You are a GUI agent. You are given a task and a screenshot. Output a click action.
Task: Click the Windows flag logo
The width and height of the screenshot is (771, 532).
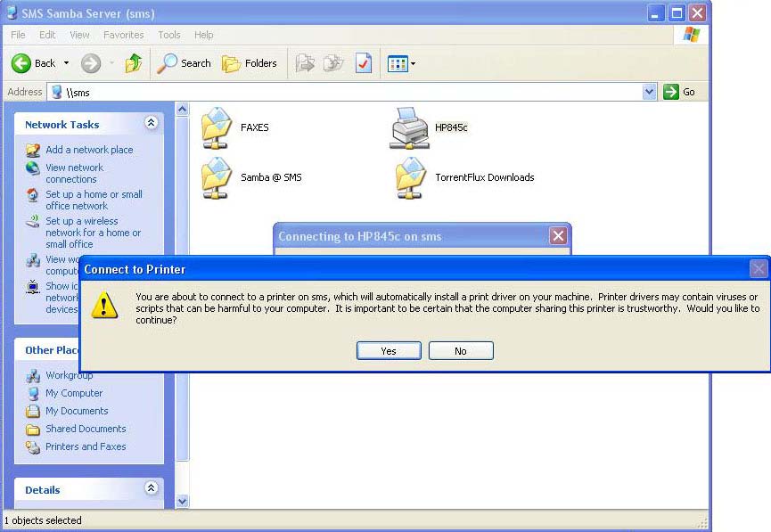tap(692, 35)
